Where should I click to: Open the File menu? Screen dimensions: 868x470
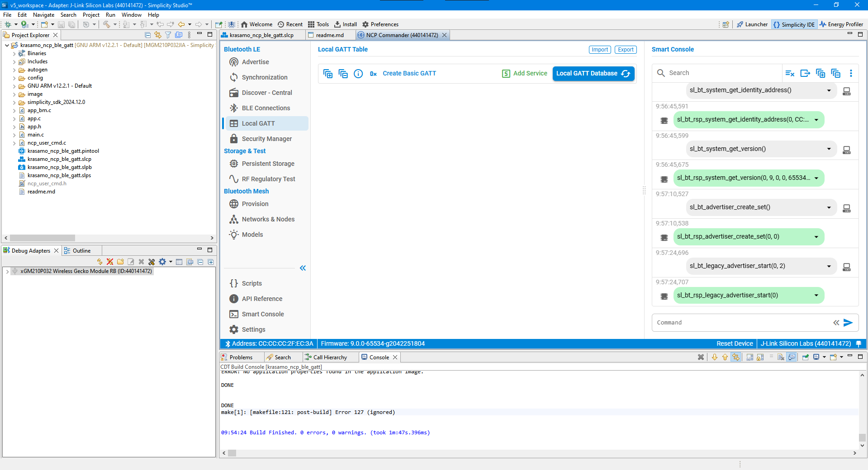point(7,15)
